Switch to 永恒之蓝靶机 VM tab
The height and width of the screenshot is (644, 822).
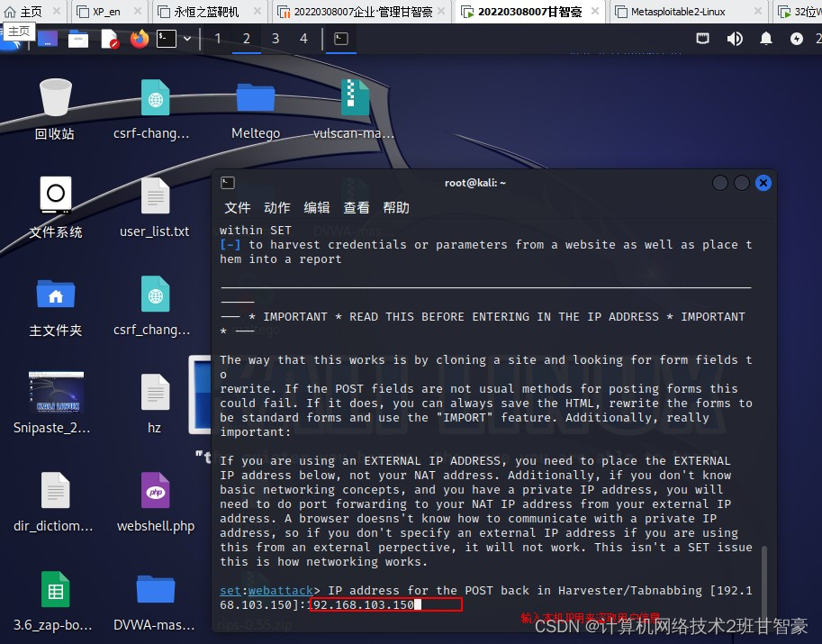[x=206, y=11]
